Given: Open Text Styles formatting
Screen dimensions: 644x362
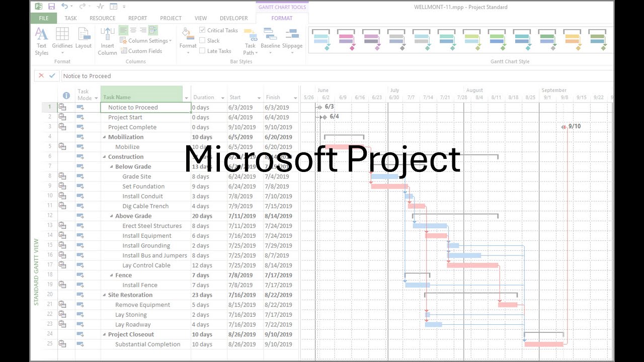Looking at the screenshot, I should point(42,41).
